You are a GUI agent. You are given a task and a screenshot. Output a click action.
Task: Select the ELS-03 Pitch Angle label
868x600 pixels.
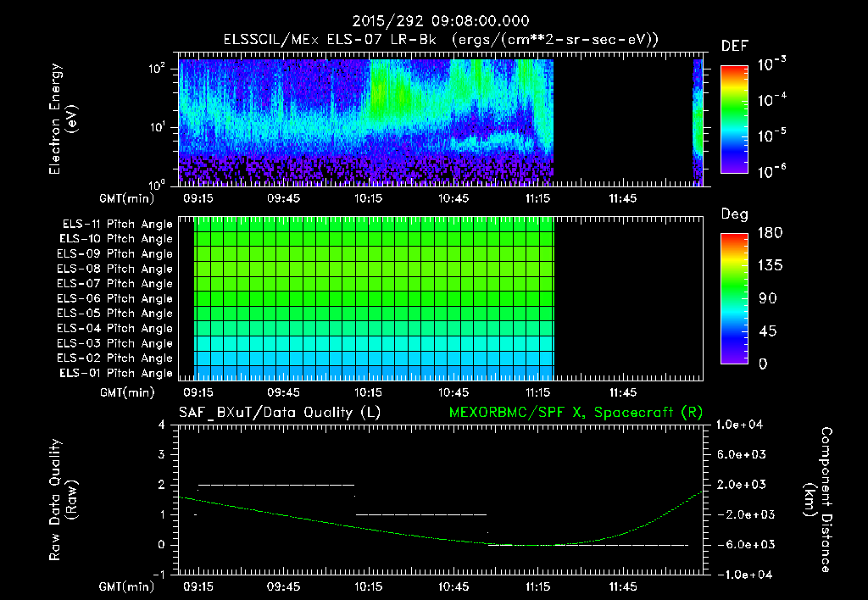tap(114, 344)
